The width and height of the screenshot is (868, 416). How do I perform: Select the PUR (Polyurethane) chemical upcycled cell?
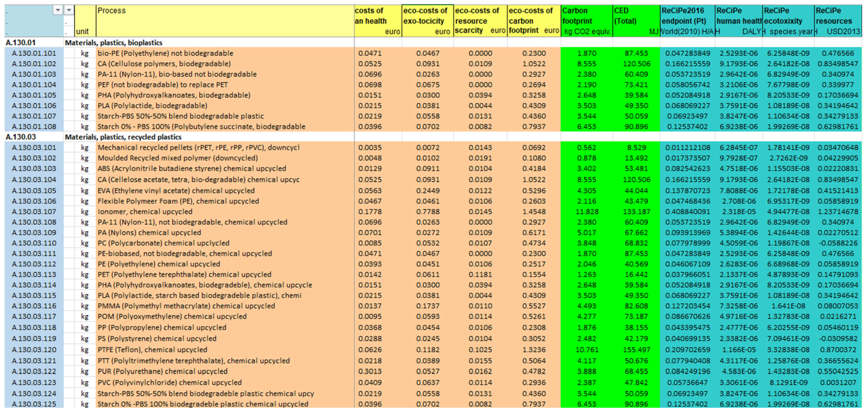162,372
